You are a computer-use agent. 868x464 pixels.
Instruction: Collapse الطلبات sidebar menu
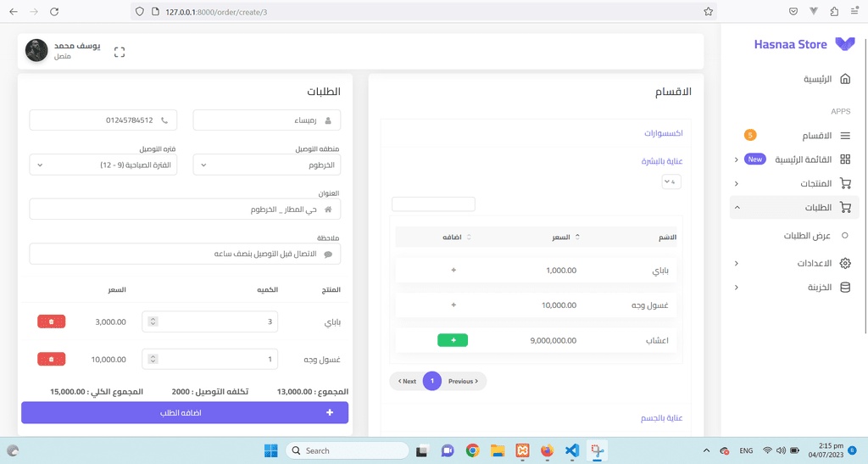click(793, 208)
